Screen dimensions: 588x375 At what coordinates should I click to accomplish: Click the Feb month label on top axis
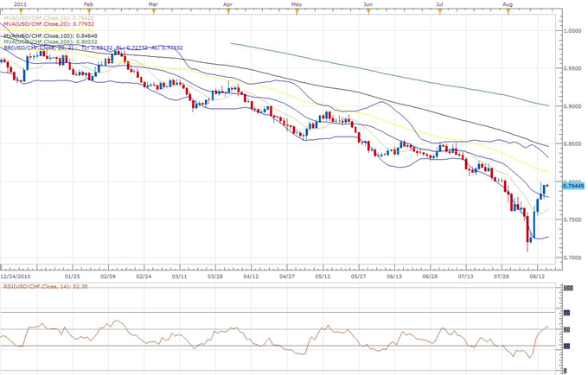point(88,4)
